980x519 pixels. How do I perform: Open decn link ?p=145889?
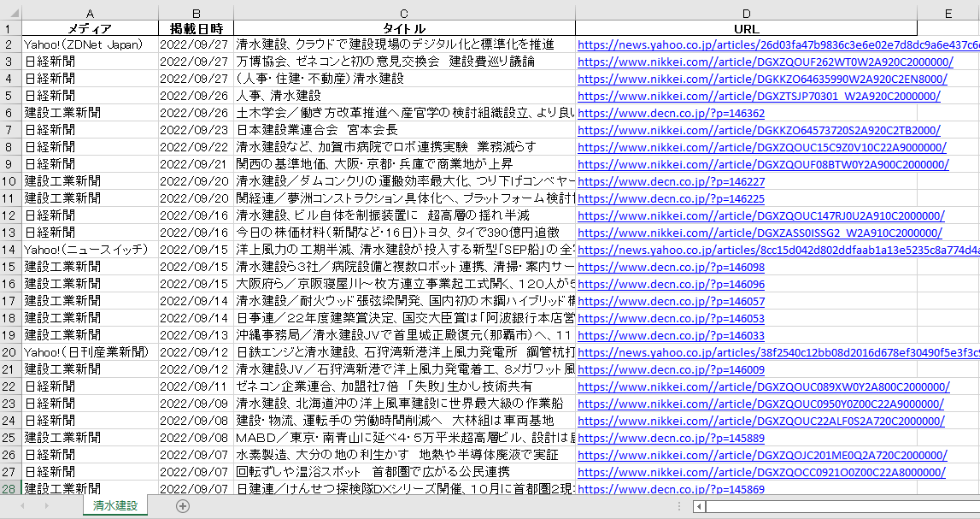coord(671,438)
